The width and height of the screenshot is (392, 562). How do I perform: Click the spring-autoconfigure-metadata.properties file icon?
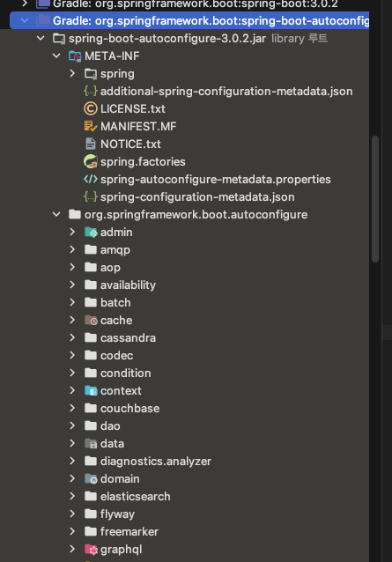91,179
